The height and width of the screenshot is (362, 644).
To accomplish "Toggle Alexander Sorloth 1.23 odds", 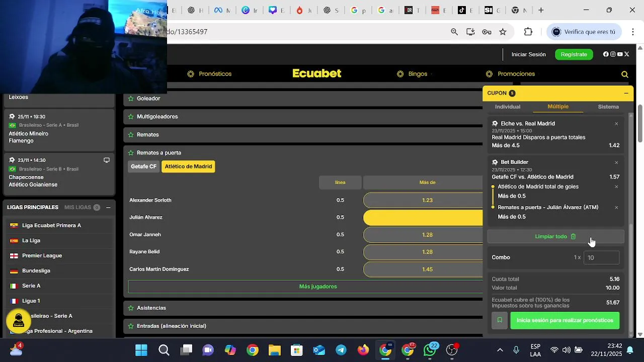I will [423, 200].
